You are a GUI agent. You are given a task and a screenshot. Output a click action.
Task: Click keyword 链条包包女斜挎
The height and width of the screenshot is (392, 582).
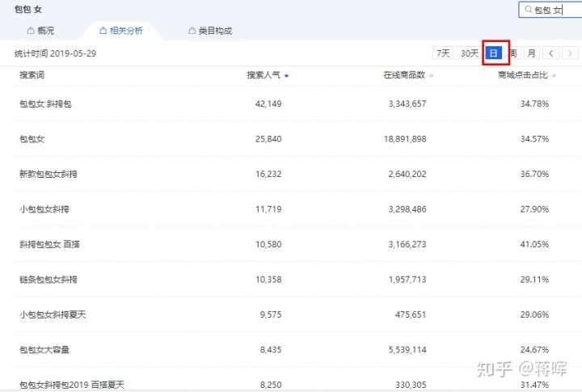tap(48, 279)
